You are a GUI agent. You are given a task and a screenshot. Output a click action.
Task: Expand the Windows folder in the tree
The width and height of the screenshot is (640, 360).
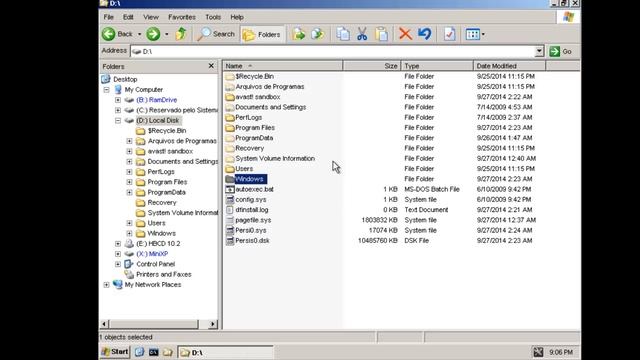pyautogui.click(x=129, y=233)
